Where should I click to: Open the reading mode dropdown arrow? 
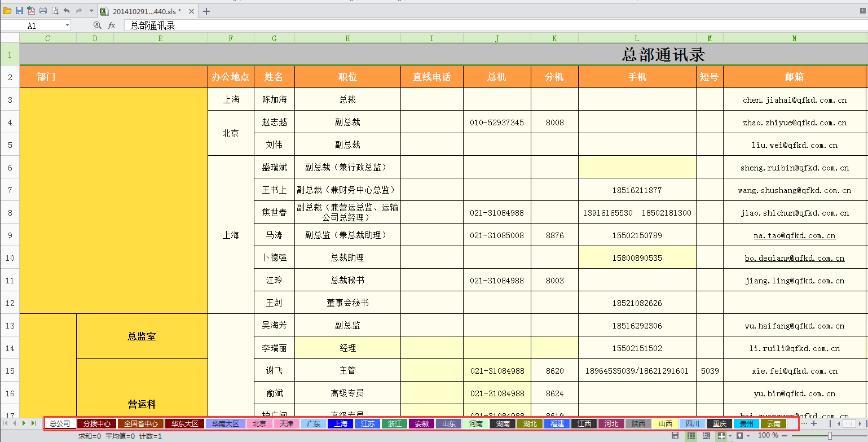click(730, 436)
